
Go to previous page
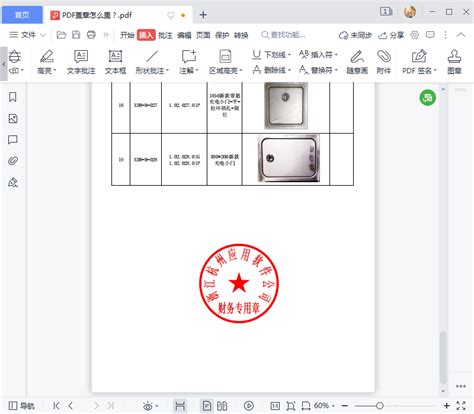(x=70, y=406)
